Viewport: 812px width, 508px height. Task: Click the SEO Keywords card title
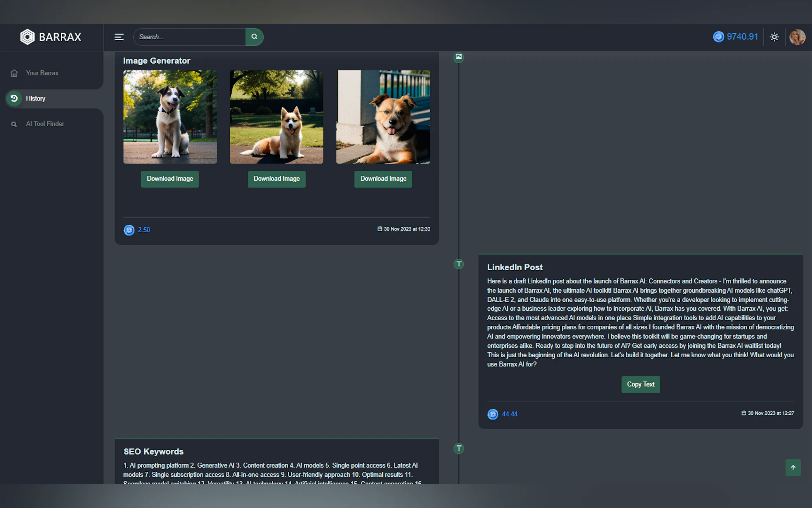[x=153, y=452]
